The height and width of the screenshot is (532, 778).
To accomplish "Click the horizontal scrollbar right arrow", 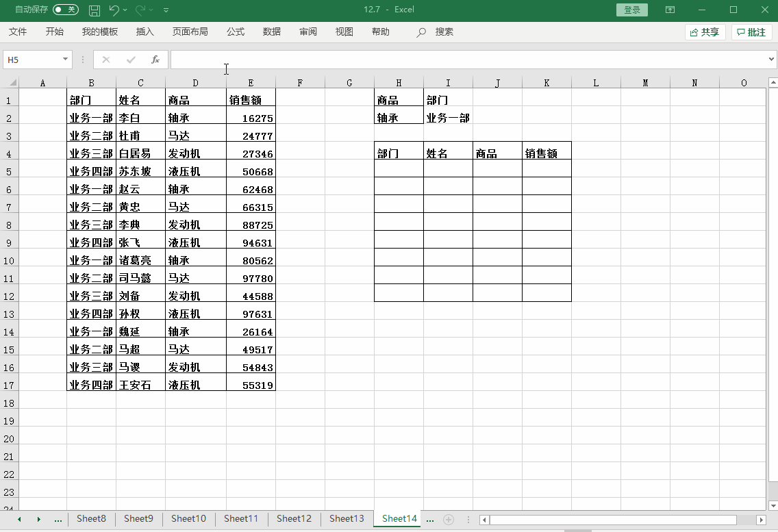I will tap(761, 520).
